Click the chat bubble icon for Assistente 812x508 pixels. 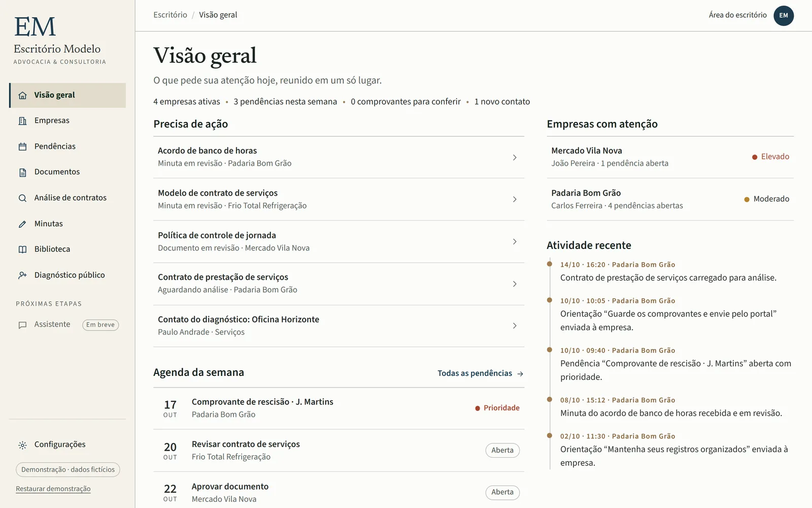22,325
